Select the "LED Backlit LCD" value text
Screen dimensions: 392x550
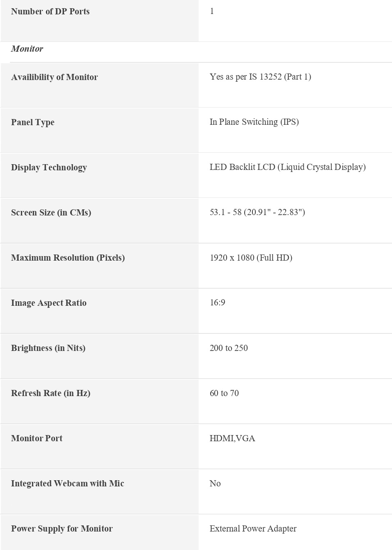point(287,167)
